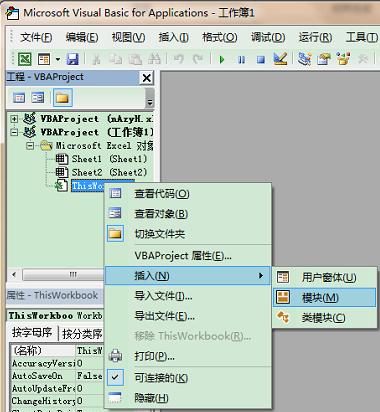Click the View Microsoft Excel toolbar icon
The height and width of the screenshot is (412, 380).
click(x=25, y=59)
